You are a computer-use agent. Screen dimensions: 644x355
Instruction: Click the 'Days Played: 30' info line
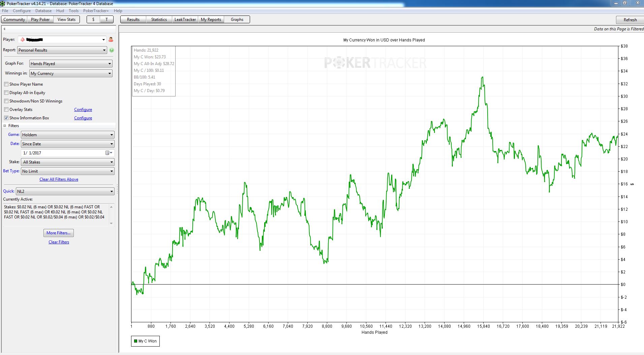point(147,84)
